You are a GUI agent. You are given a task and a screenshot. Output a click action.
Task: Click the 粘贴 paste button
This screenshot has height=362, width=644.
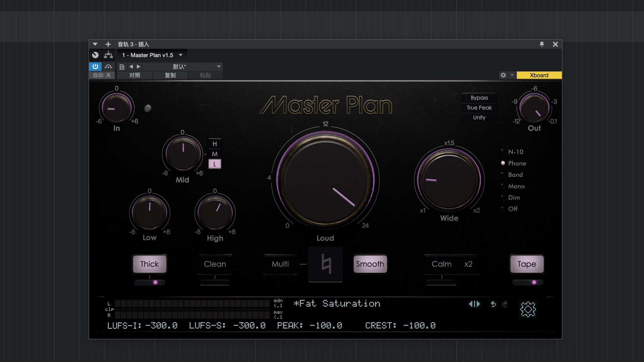[x=205, y=75]
